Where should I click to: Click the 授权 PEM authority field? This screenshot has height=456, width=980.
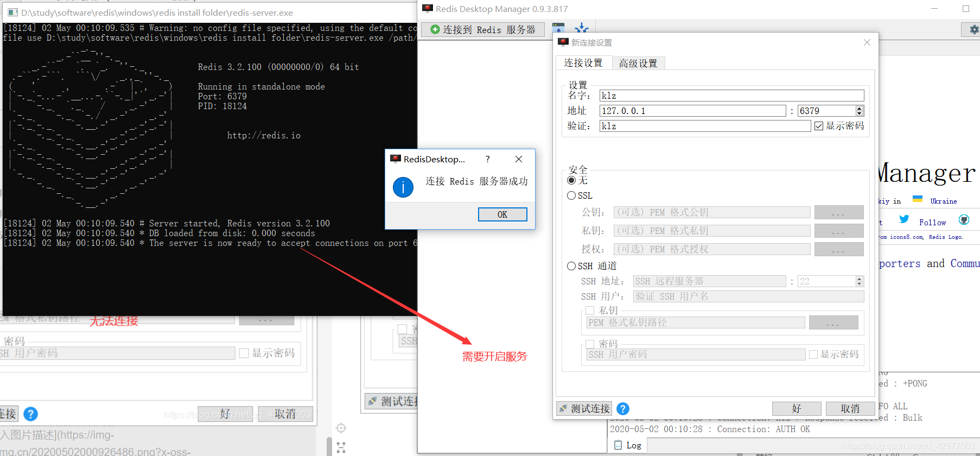click(x=712, y=249)
